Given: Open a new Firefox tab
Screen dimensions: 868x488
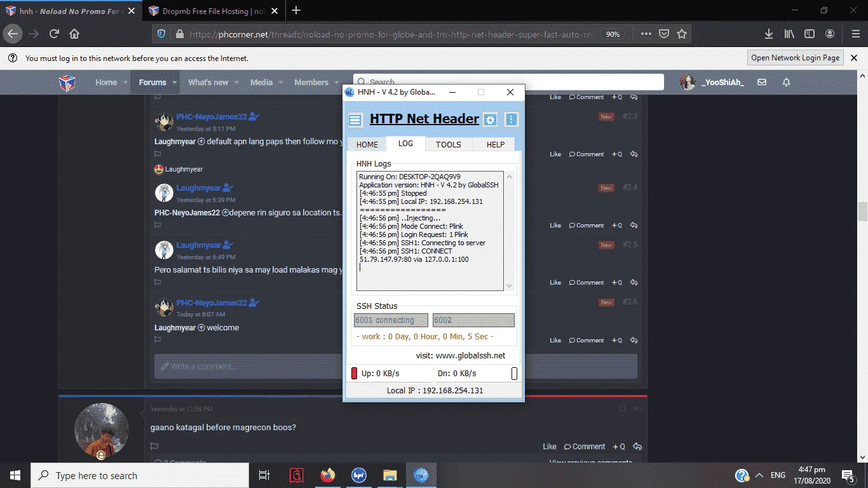Looking at the screenshot, I should pyautogui.click(x=296, y=10).
